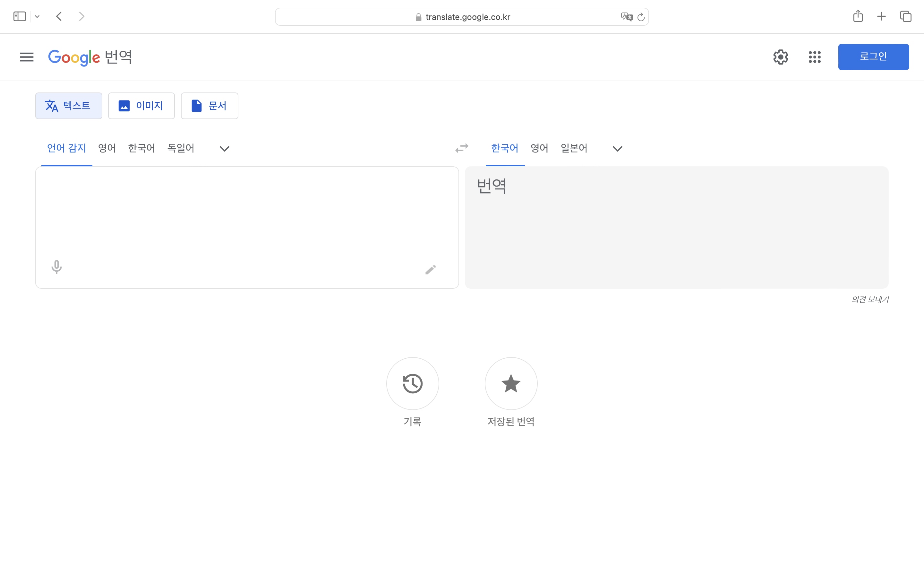Select 한국어 as target language
The width and height of the screenshot is (924, 578).
(505, 148)
